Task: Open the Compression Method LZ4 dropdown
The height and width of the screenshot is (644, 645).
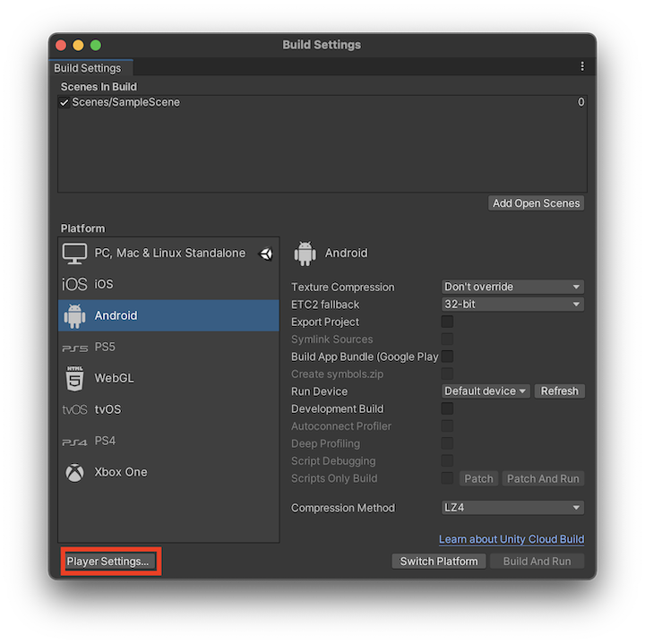Action: 512,508
